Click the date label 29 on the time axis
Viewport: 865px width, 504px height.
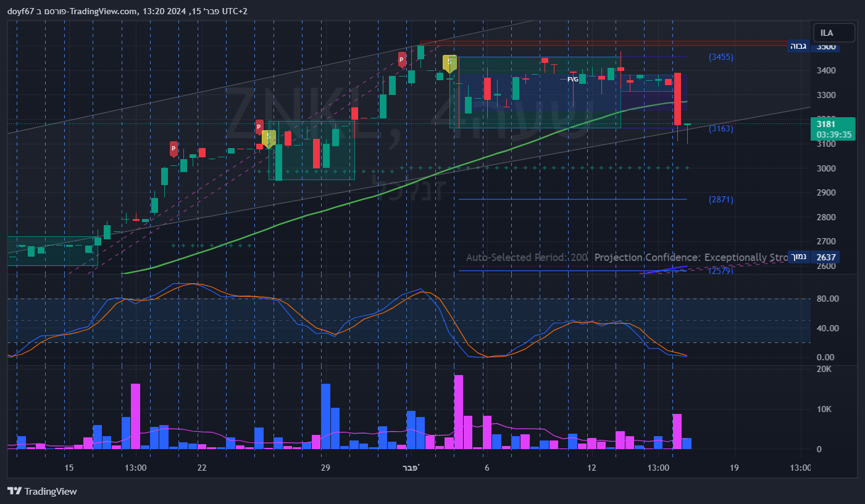(326, 468)
